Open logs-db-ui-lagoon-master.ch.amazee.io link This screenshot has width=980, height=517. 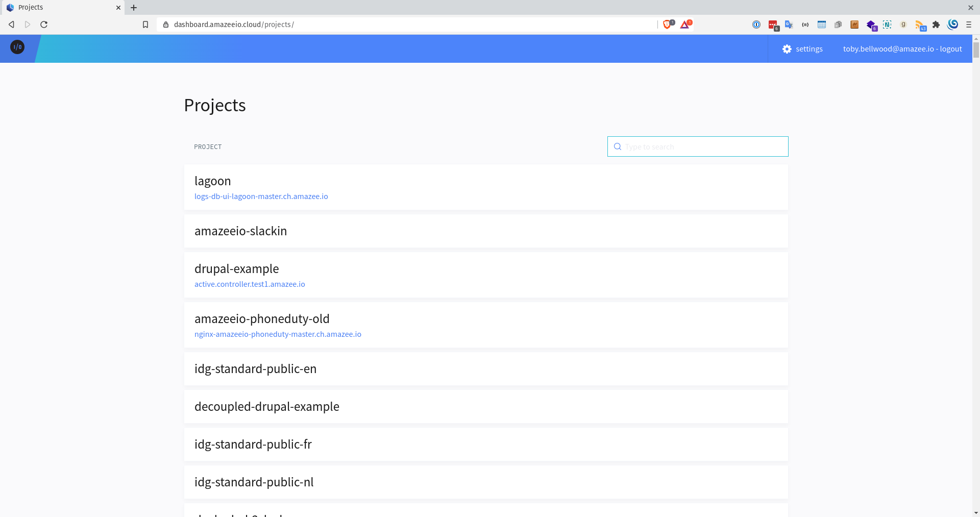coord(261,196)
